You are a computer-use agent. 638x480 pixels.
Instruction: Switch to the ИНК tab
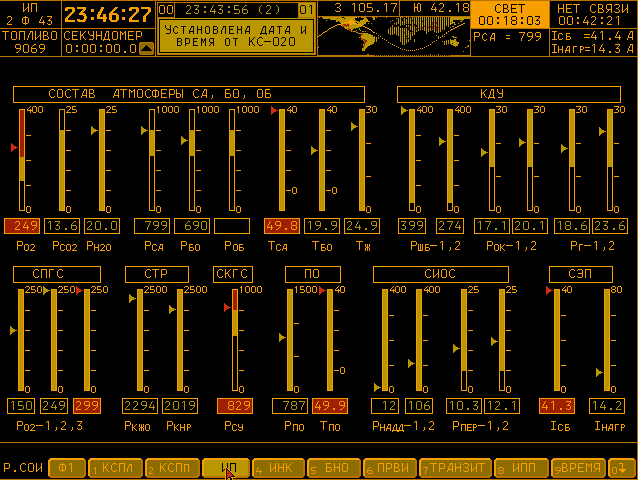278,468
